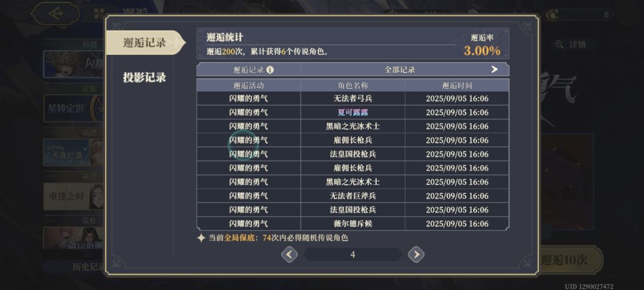Click the 详情 magnifier icon
This screenshot has width=644, height=290.
559,45
